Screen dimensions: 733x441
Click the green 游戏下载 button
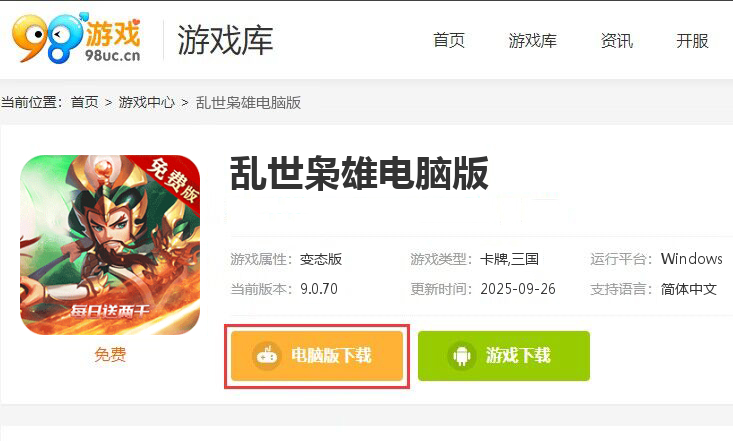[x=504, y=356]
